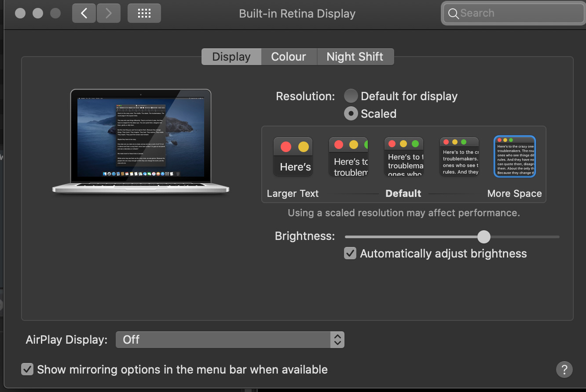Click the bold 'Default' label

(x=403, y=194)
